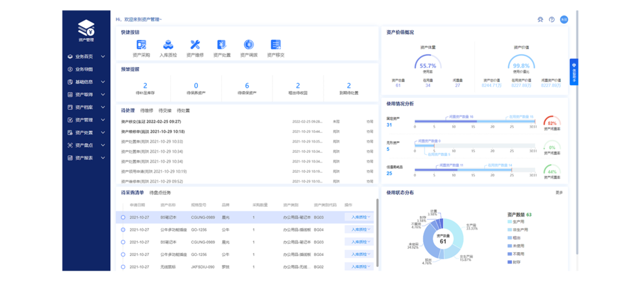Click the sidebar 资产处置 menu icon
Screen dimensions: 644x283
pos(70,132)
